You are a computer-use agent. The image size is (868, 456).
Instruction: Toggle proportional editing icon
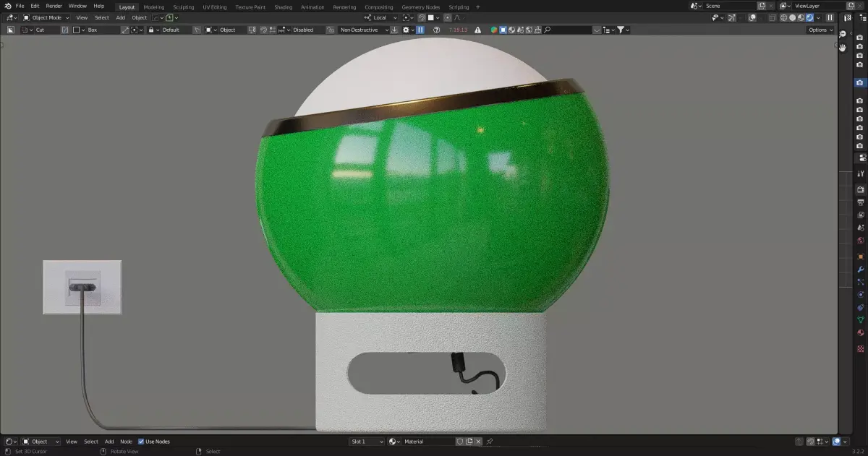coord(448,17)
